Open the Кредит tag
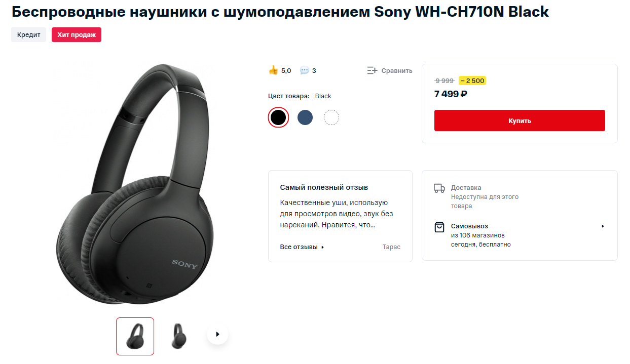630x364 pixels. pyautogui.click(x=28, y=35)
